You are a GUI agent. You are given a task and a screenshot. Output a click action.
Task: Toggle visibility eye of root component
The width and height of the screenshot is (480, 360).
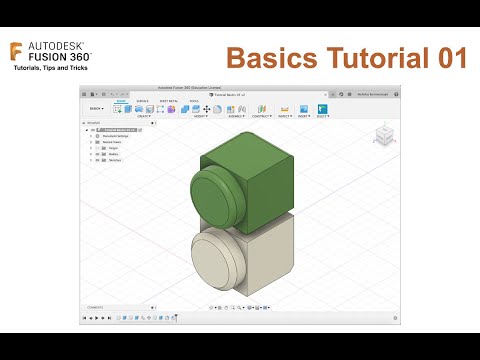point(93,130)
